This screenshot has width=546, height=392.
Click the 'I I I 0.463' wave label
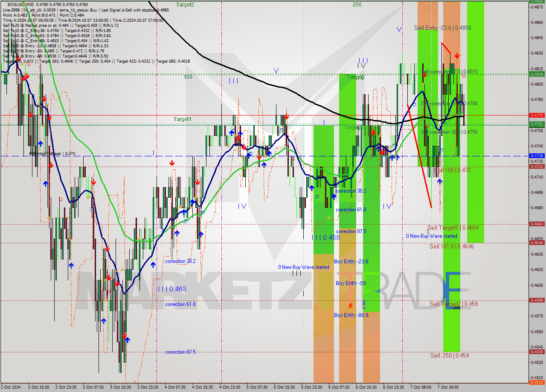(x=171, y=289)
